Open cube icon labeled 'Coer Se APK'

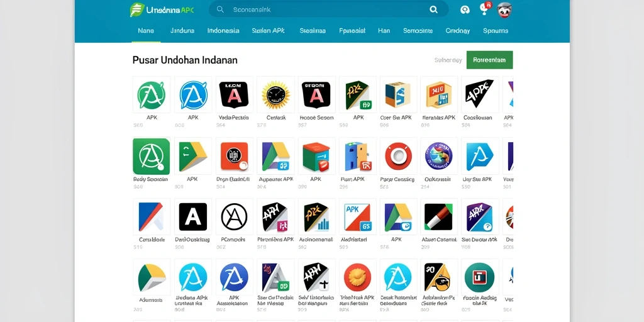[x=398, y=95]
